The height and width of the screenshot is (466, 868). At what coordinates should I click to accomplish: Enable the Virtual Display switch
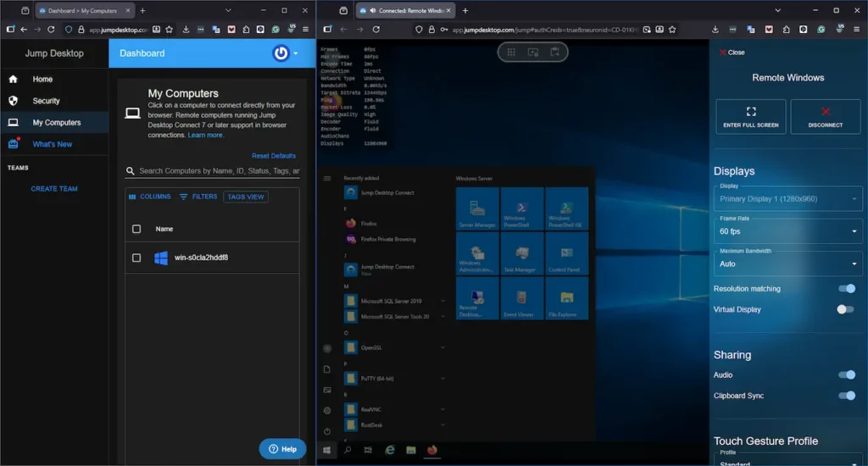845,309
